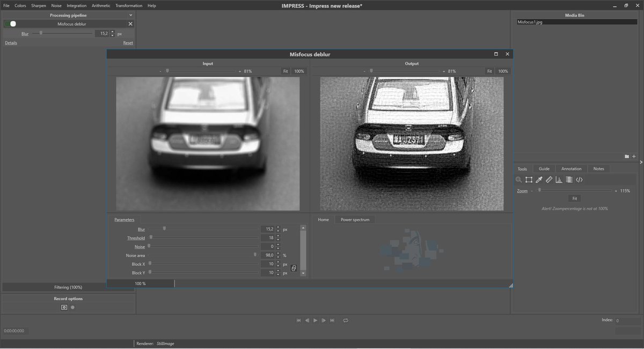Select Misfocus1.jpg in Media Bin
The width and height of the screenshot is (644, 349).
tap(576, 23)
